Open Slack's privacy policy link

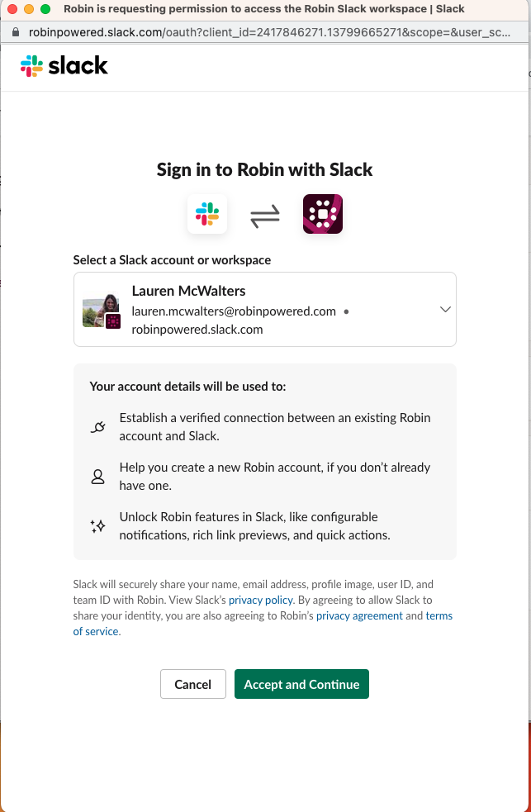coord(261,600)
